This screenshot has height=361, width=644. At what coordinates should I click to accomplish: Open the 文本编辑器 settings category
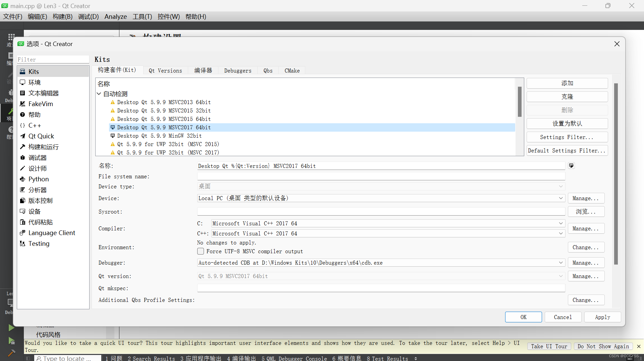point(53,93)
